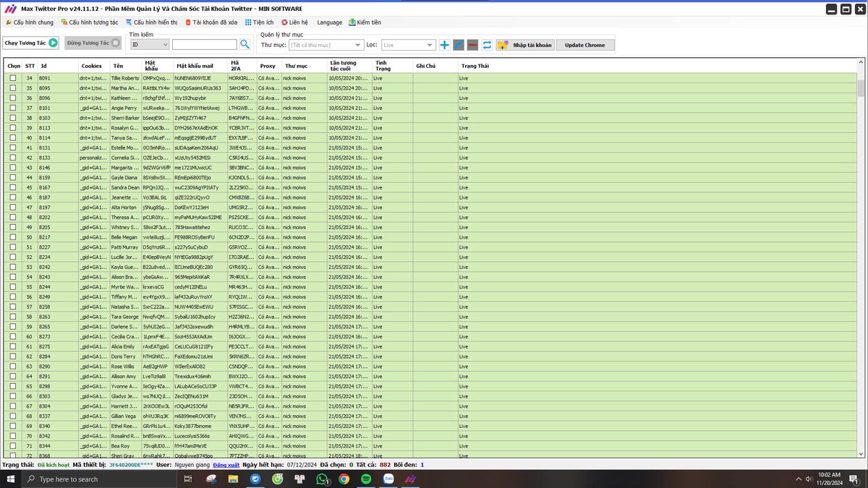Open Max Twitter Pro taskbar icon

click(x=409, y=479)
